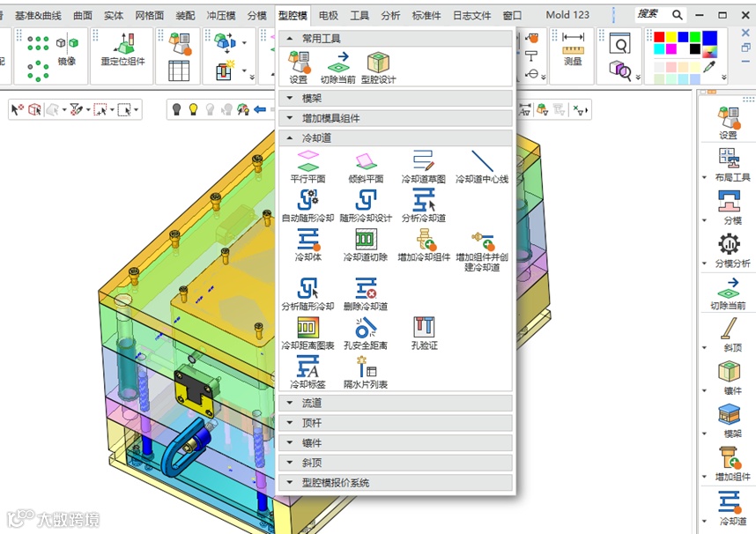756x534 pixels.
Task: Click 镜像 ribbon tool
Action: click(67, 49)
